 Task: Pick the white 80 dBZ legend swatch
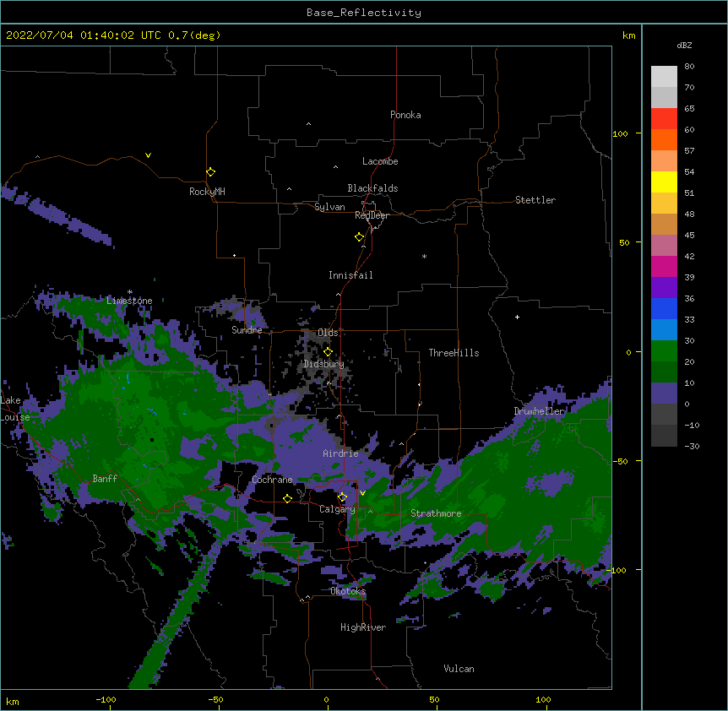pos(664,77)
